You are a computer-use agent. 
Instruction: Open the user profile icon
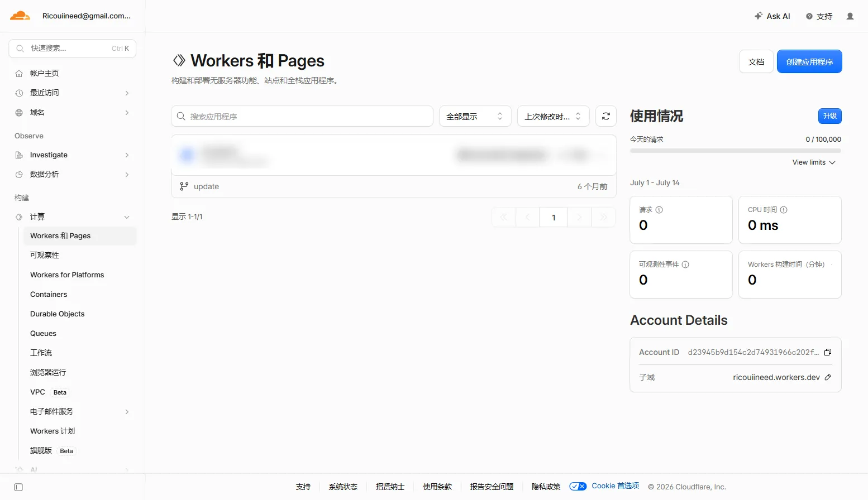tap(850, 16)
